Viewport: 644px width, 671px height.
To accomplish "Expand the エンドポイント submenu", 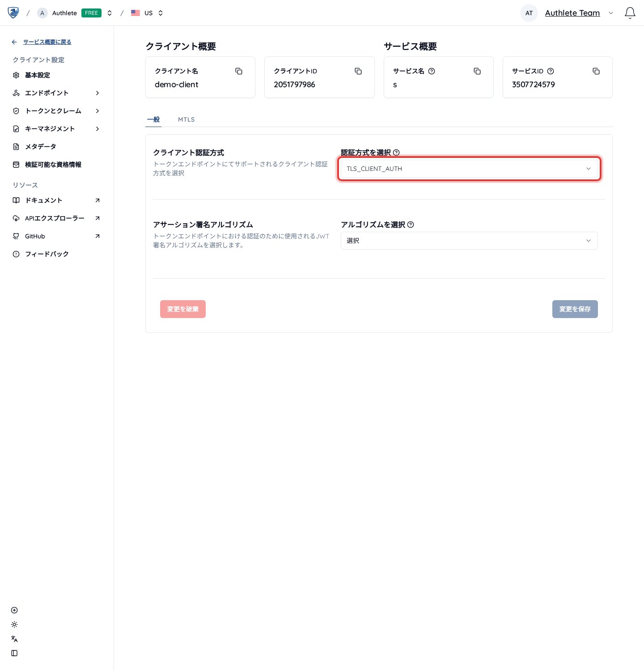I will [x=97, y=93].
